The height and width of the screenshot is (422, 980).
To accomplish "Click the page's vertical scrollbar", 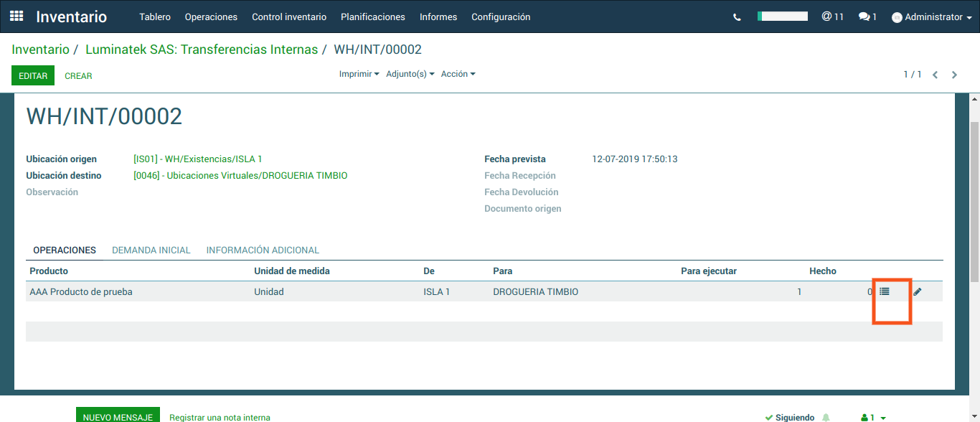I will pyautogui.click(x=974, y=201).
